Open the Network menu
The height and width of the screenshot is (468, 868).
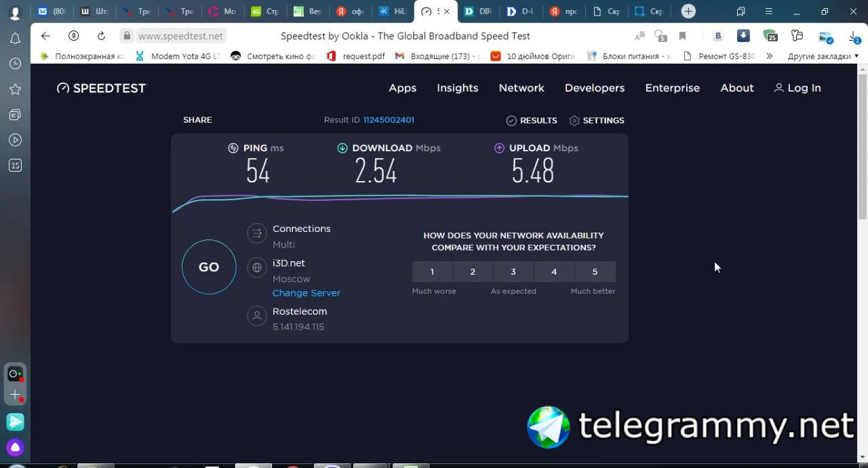[x=521, y=88]
